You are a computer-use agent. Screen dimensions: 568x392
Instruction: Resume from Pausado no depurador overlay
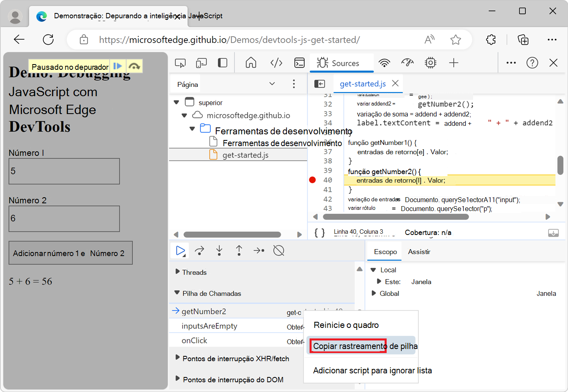118,66
